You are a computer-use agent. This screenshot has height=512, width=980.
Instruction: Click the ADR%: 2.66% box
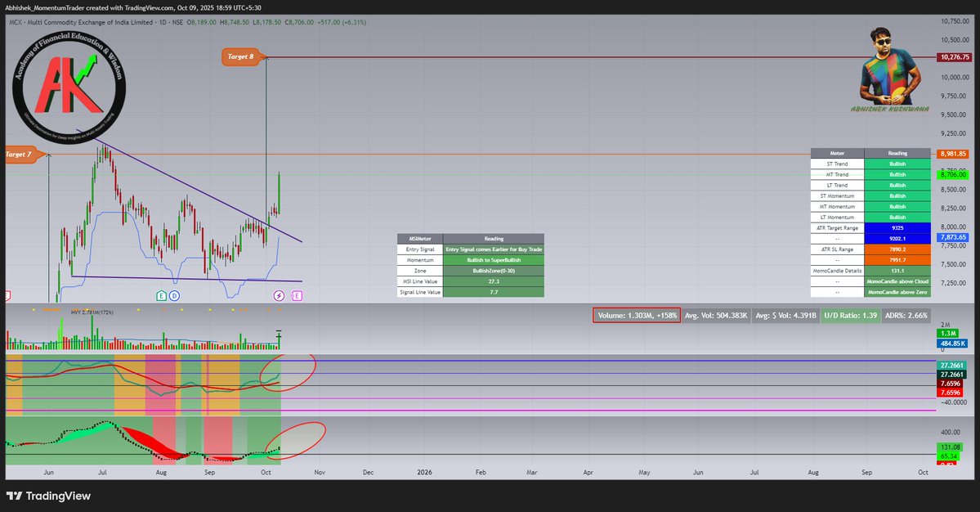pyautogui.click(x=906, y=316)
